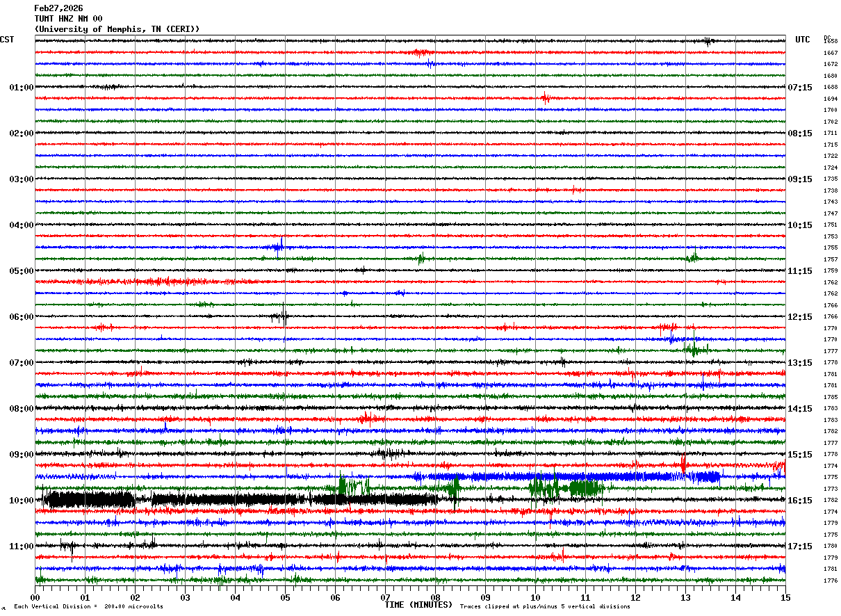Select the 04:00 CST time label

coord(22,225)
